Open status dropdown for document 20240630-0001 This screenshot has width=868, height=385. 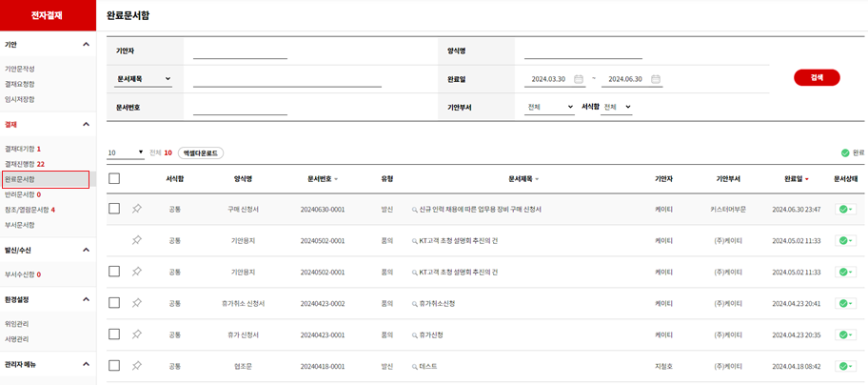point(845,210)
